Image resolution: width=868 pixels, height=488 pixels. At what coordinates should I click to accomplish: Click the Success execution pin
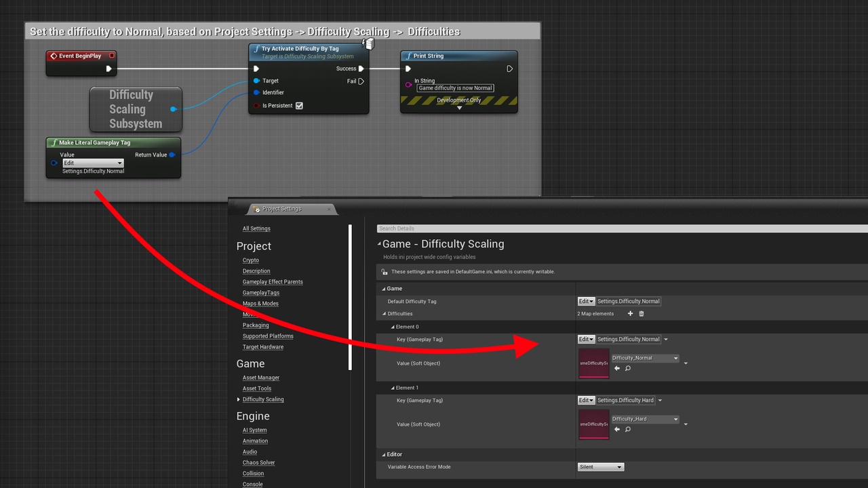(x=361, y=68)
